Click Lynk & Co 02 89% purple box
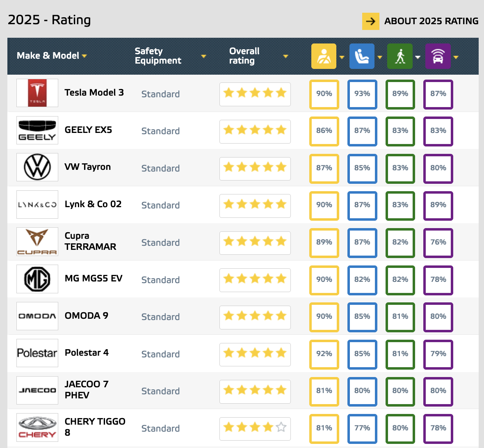This screenshot has width=484, height=448. 438,205
